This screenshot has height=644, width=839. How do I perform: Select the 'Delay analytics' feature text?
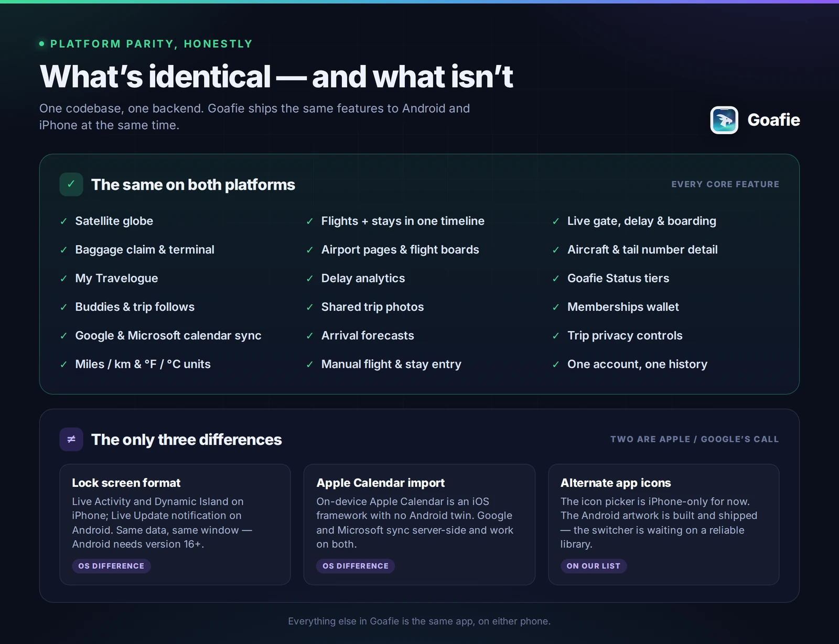(363, 278)
